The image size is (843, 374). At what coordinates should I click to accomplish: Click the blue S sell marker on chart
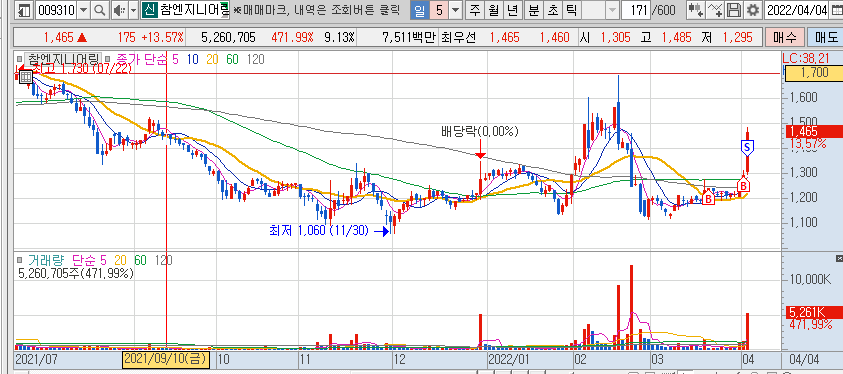click(747, 147)
